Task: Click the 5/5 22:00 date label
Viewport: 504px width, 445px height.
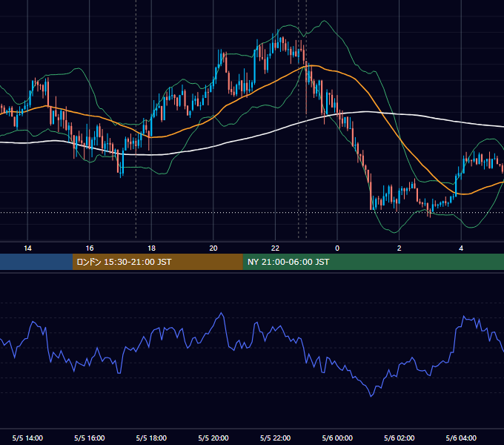Action: point(275,438)
